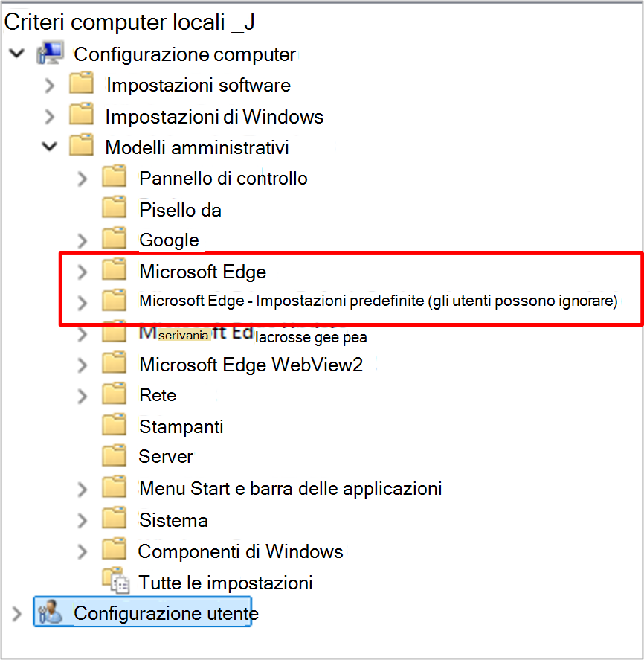
Task: Collapse the Modelli amministrativi node
Action: pos(50,147)
